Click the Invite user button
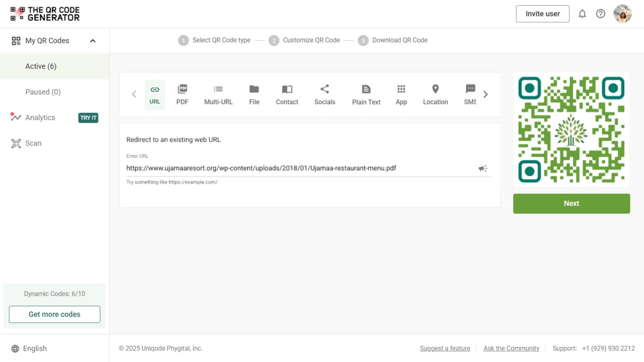Viewport: 644px width, 362px height. pos(542,14)
